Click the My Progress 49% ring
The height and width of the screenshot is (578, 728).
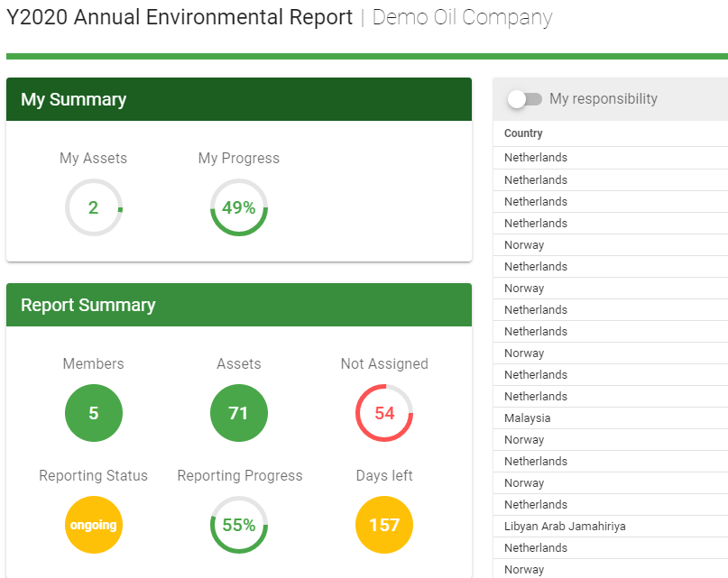tap(239, 207)
